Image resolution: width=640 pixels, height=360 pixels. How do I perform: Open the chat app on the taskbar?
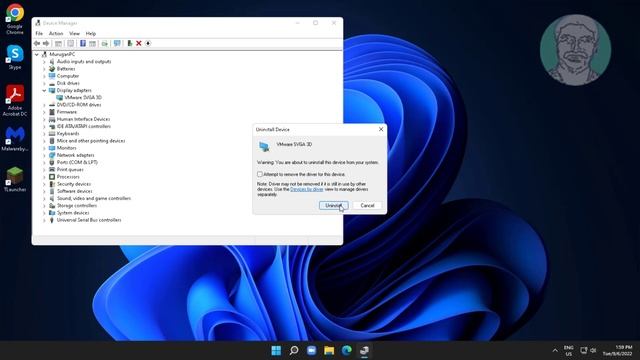311,350
